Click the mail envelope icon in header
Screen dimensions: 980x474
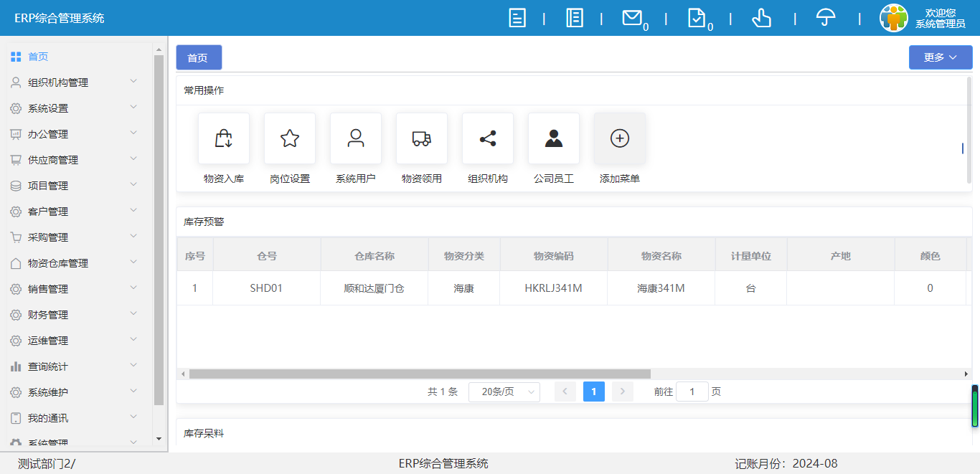[631, 18]
